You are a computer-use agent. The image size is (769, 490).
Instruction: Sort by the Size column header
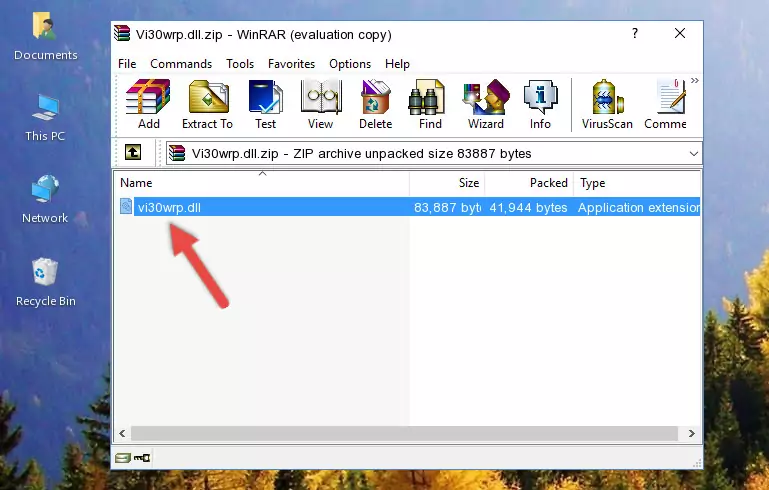tap(447, 183)
